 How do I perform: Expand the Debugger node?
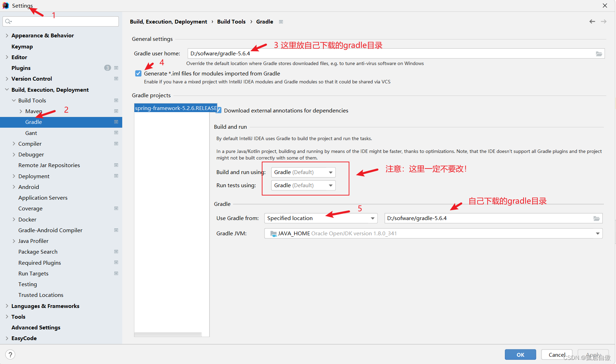tap(14, 154)
